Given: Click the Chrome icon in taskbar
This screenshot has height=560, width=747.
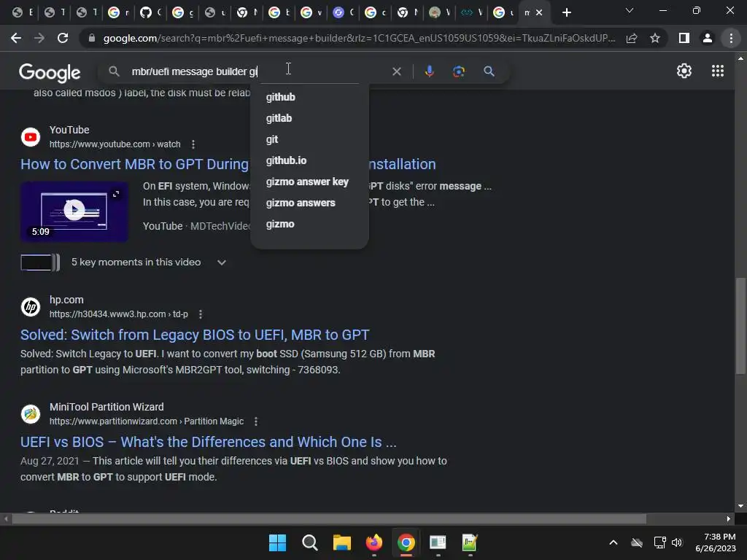Looking at the screenshot, I should pyautogui.click(x=406, y=542).
